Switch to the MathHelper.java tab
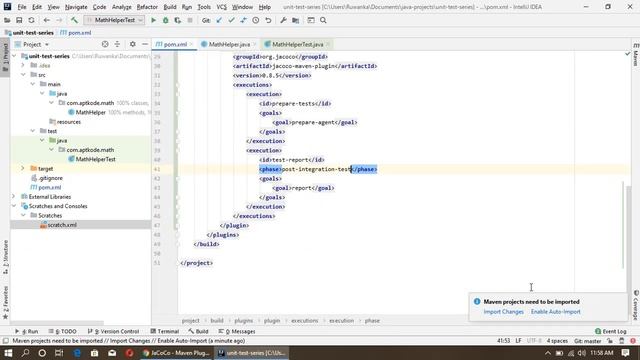 [229, 44]
